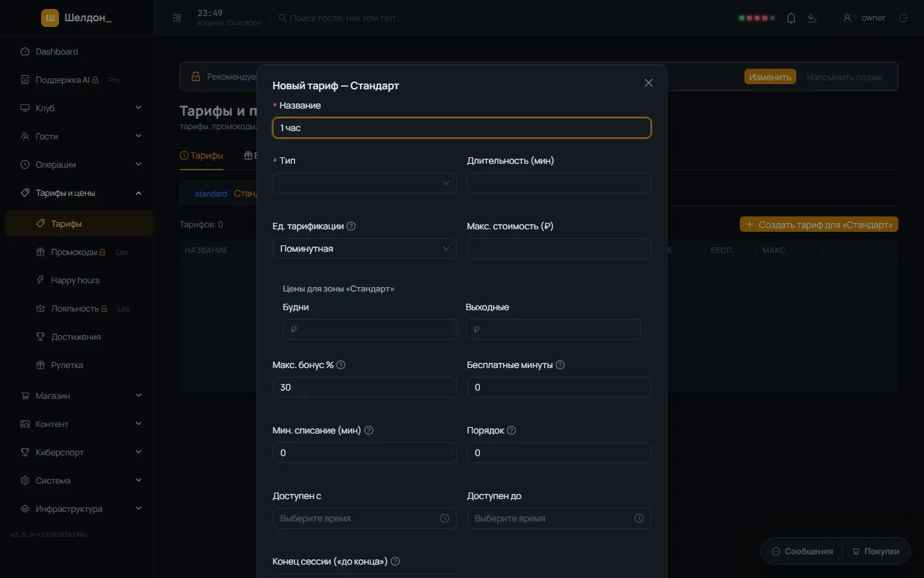This screenshot has width=924, height=578.
Task: Open the Тип dropdown
Action: pos(364,183)
